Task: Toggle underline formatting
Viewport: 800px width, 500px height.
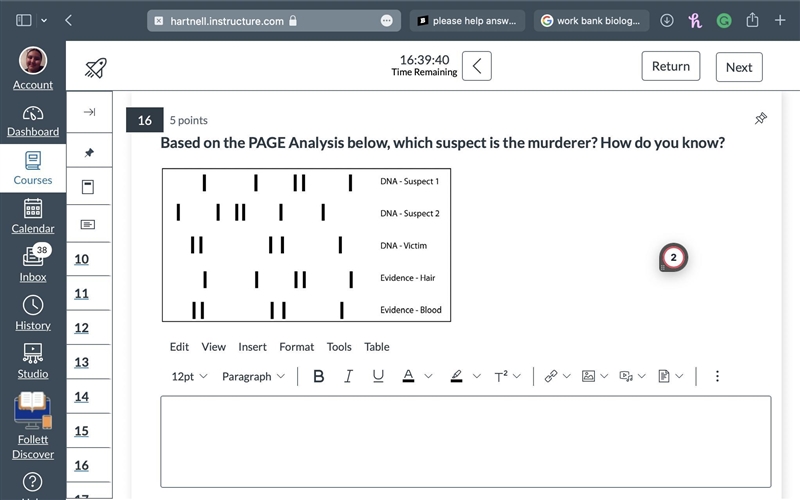Action: 378,377
